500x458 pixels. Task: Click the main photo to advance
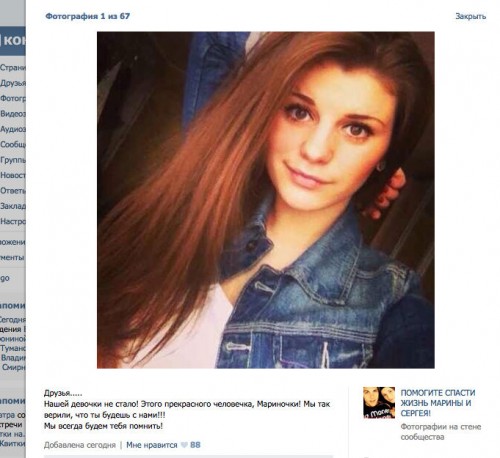pos(266,200)
